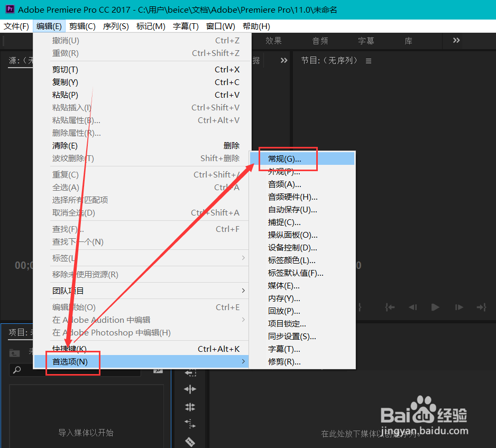This screenshot has height=448, width=496.
Task: Click Go to In point button
Action: (x=390, y=307)
